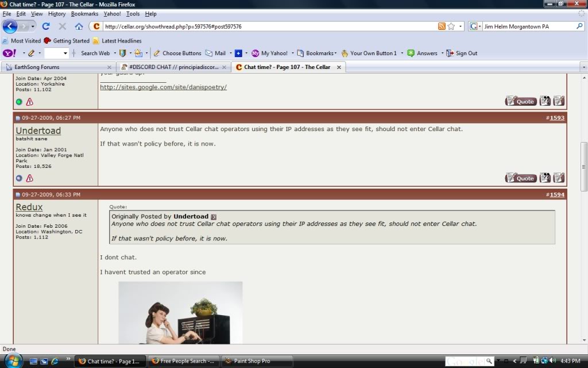Open the History menu
Image resolution: width=588 pixels, height=368 pixels.
click(57, 14)
